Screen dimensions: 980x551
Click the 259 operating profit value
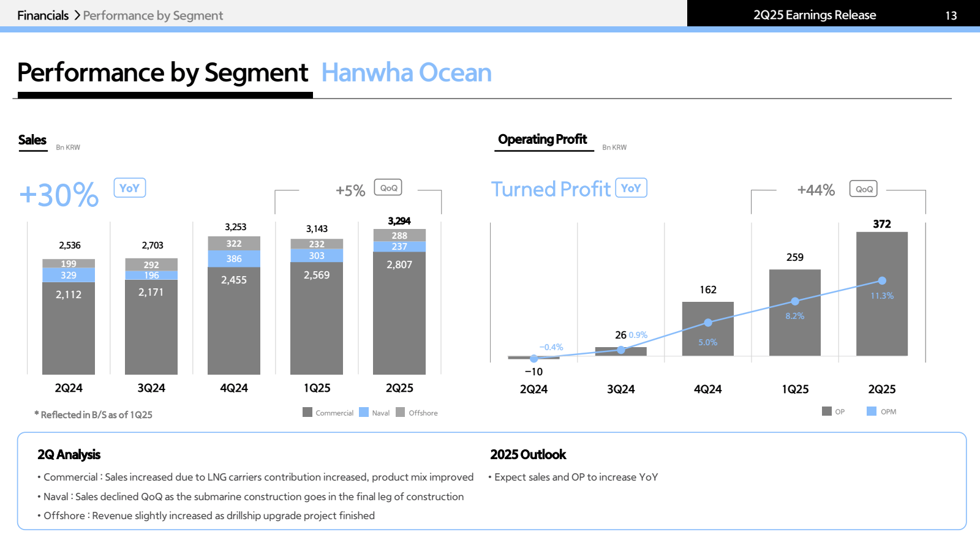[x=795, y=258]
